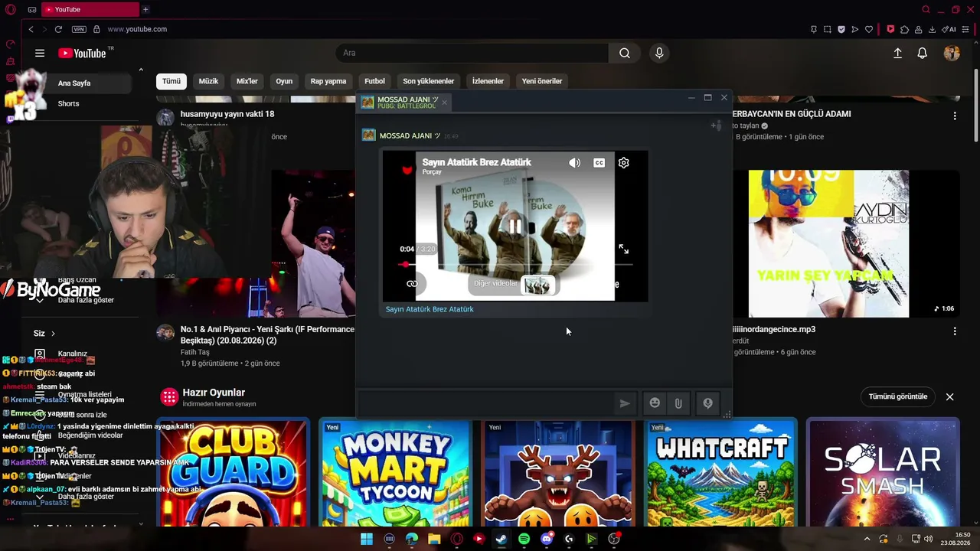Expand the Siz section chevron
Viewport: 980px width, 551px height.
(53, 334)
